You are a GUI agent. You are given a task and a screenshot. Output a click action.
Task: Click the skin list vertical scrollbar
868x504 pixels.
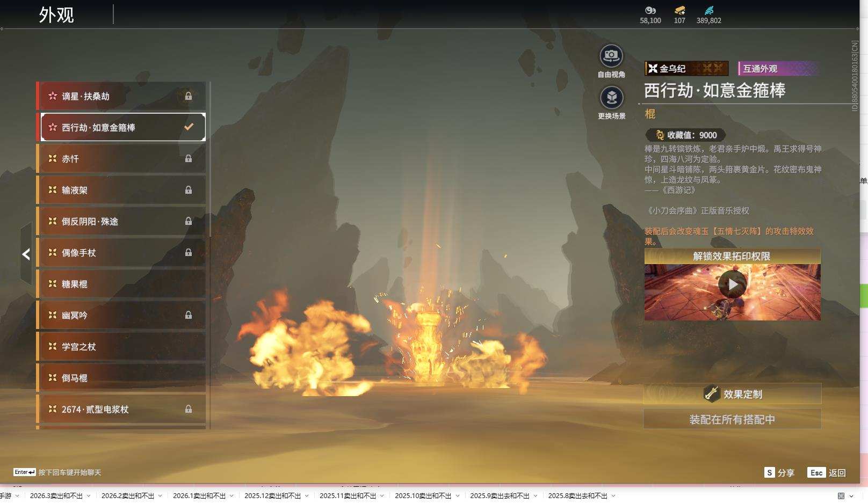[209, 161]
